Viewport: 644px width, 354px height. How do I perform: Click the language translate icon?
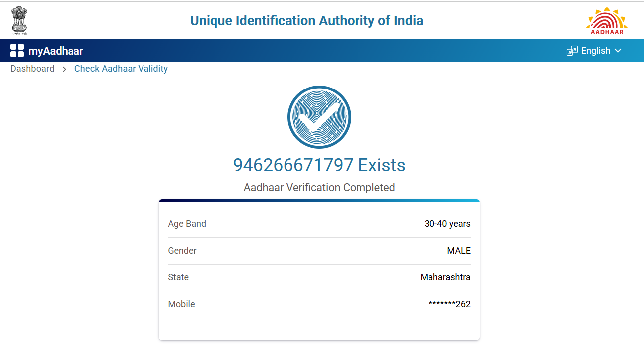tap(572, 51)
